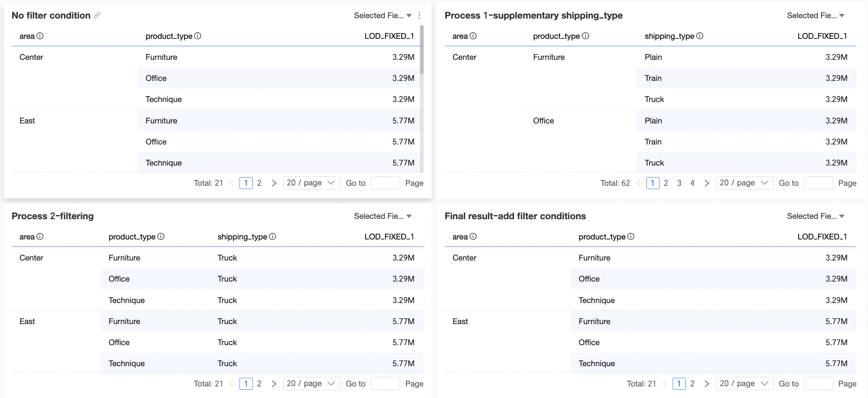The image size is (868, 398).
Task: Click info icon next to area in No filter condition
Action: [x=40, y=36]
